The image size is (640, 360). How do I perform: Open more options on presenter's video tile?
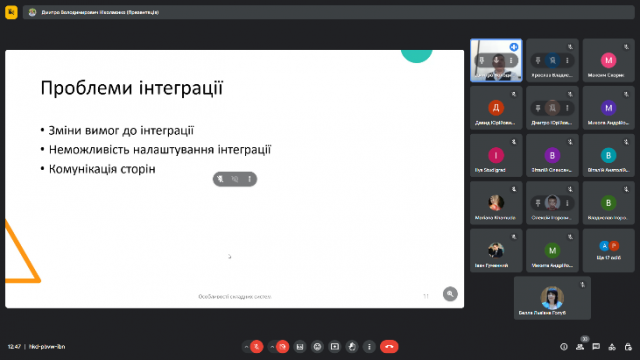(x=511, y=60)
